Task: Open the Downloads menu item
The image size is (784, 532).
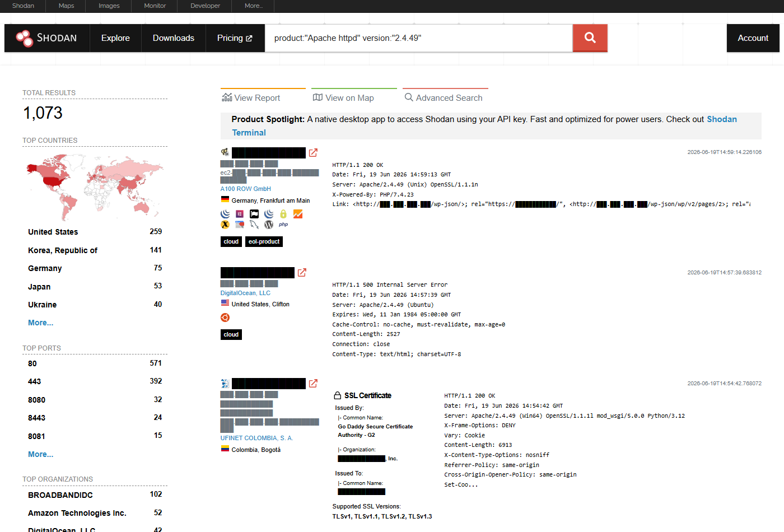Action: pos(174,38)
